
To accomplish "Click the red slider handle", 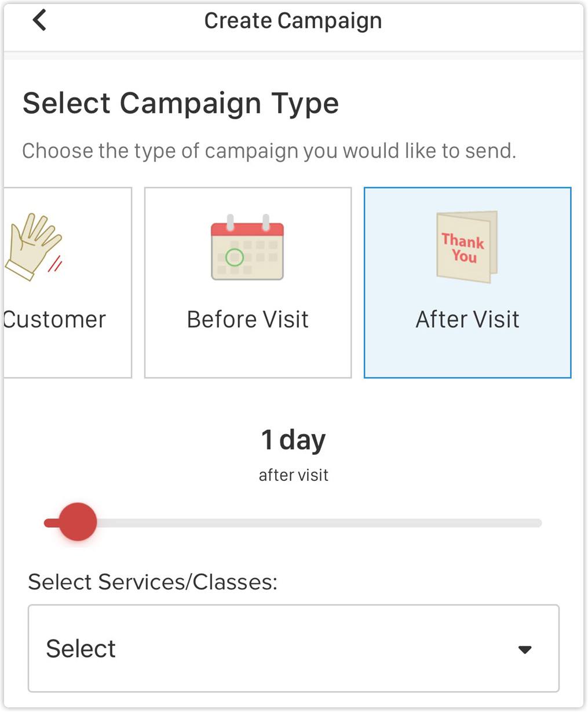I will point(78,522).
